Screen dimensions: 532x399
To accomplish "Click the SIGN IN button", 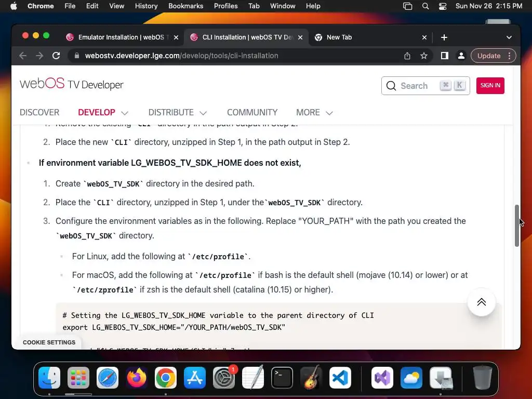I will tap(490, 86).
